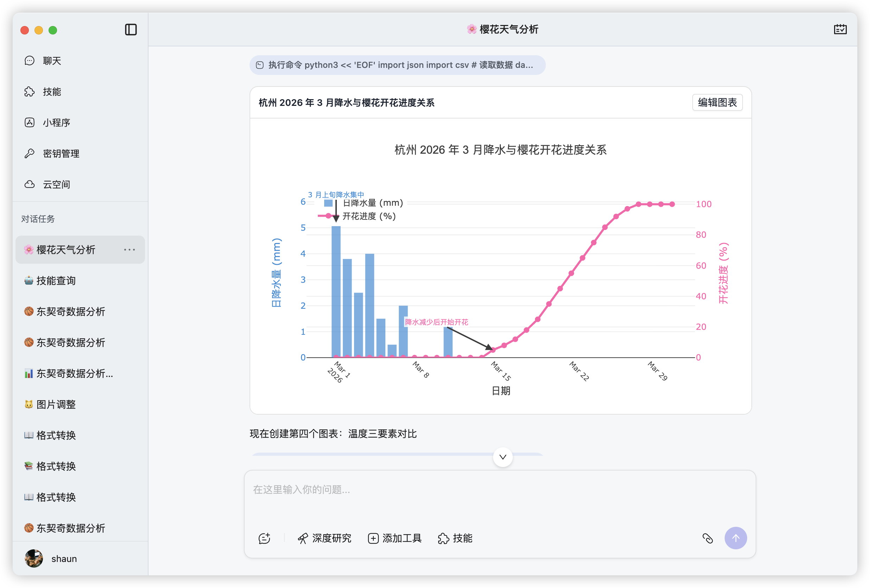Viewport: 870px width, 588px height.
Task: Go to 聊天 in sidebar
Action: pos(52,60)
